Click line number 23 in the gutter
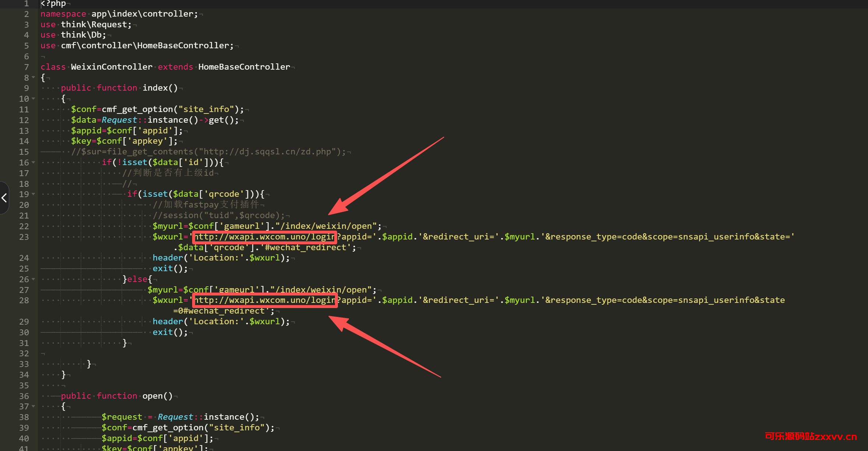 (24, 237)
